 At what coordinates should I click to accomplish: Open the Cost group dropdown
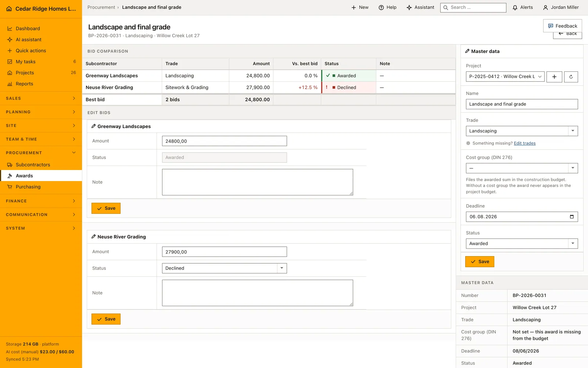(522, 168)
